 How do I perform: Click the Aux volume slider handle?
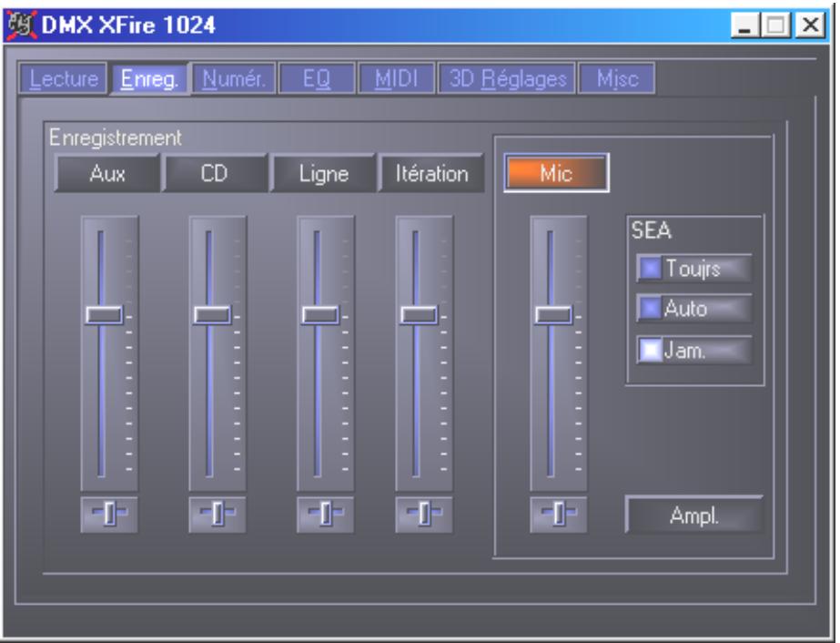pos(104,315)
